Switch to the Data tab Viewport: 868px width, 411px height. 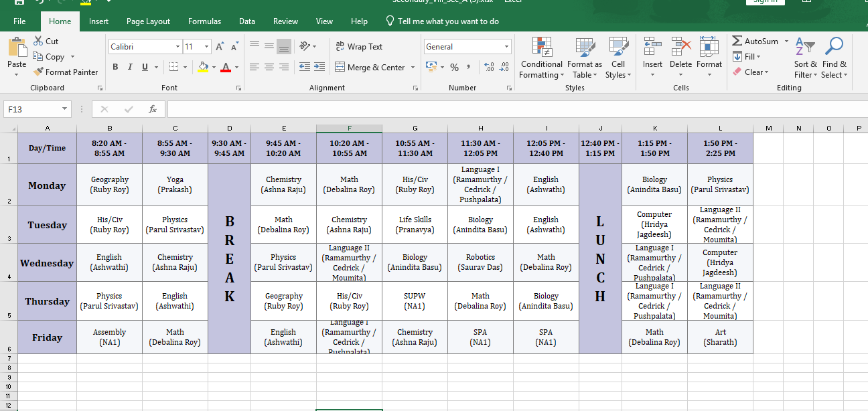247,21
